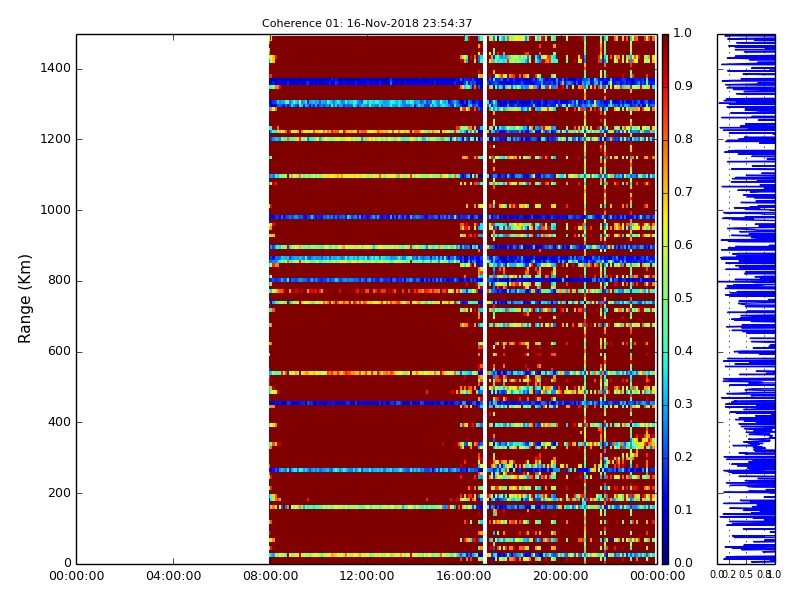Click the colorbar 0.1 value label
The width and height of the screenshot is (800, 600).
[x=683, y=510]
